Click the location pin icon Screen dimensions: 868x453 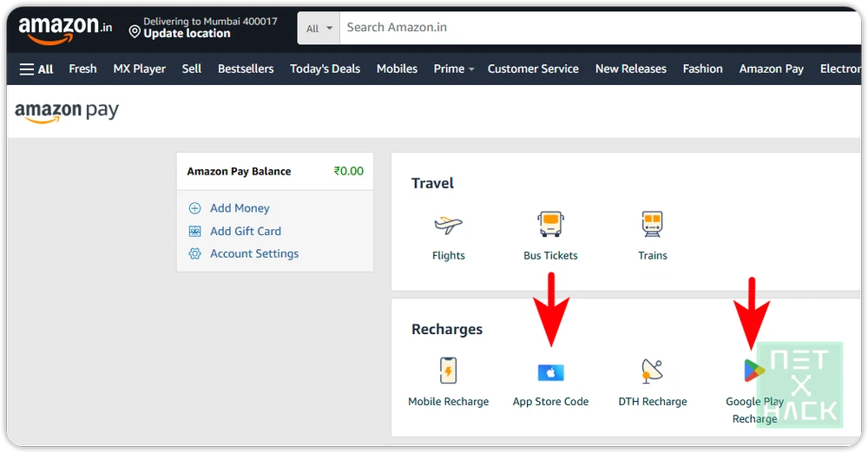coord(135,31)
